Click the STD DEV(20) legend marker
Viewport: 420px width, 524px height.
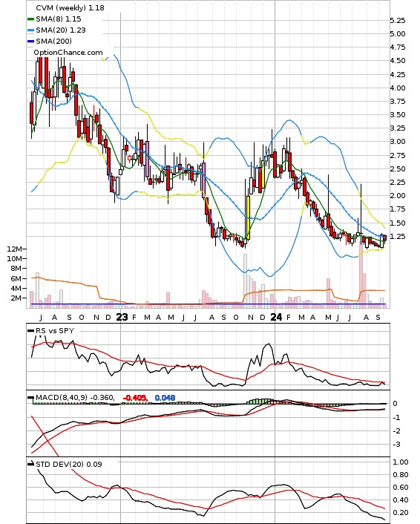coord(30,464)
